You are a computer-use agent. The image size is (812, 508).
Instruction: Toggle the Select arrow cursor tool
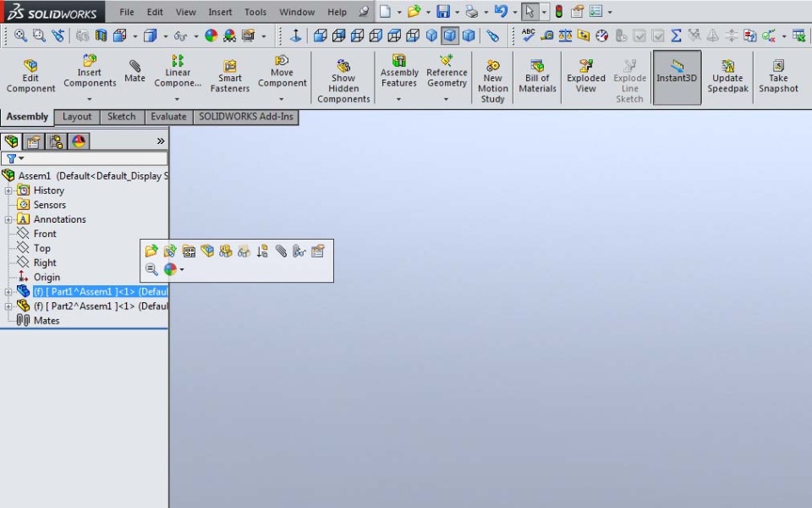pyautogui.click(x=529, y=11)
